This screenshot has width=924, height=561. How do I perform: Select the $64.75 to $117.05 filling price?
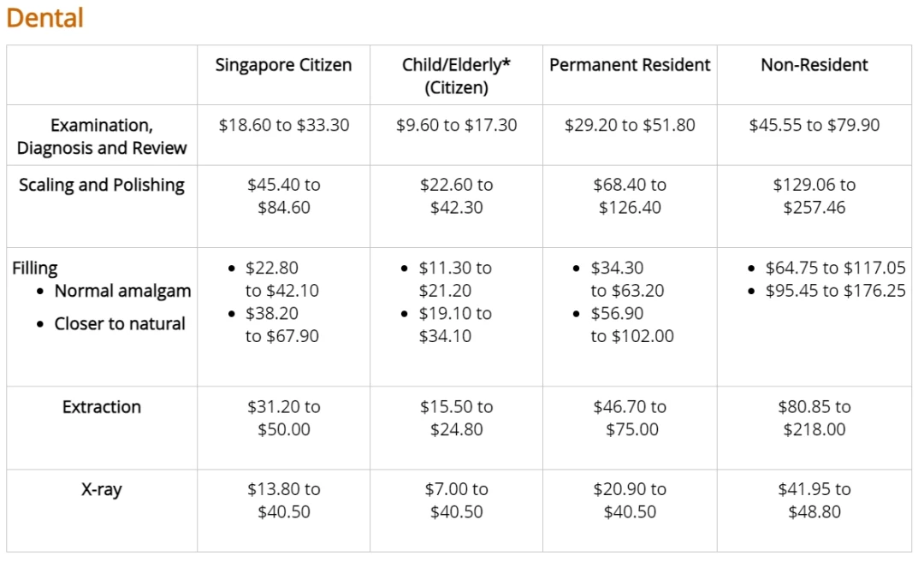(x=835, y=269)
